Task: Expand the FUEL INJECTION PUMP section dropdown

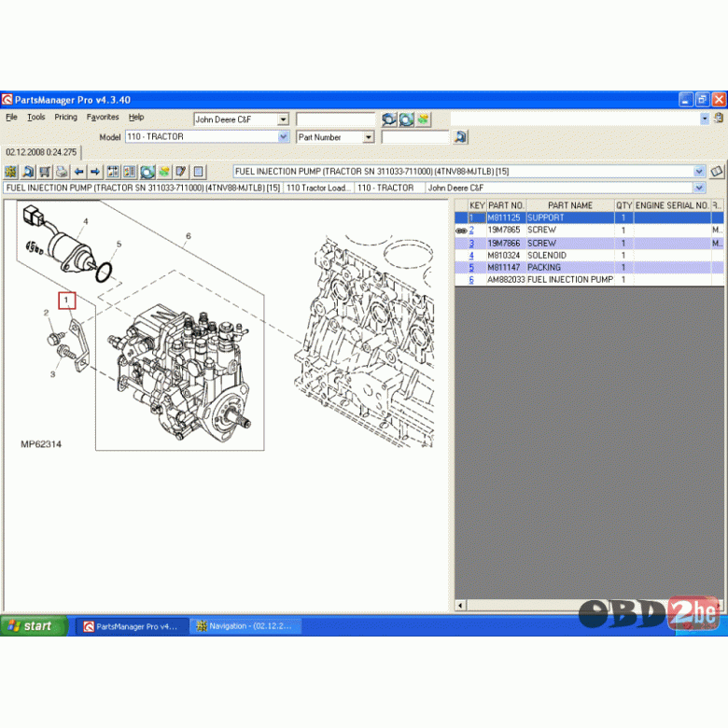Action: coord(699,172)
